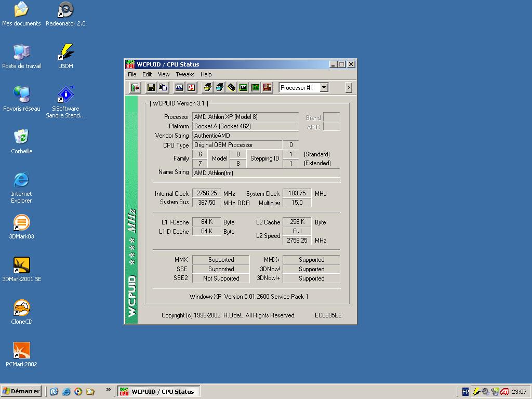Image resolution: width=532 pixels, height=399 pixels.
Task: Select the Internet Explorer desktop icon
Action: (x=21, y=188)
